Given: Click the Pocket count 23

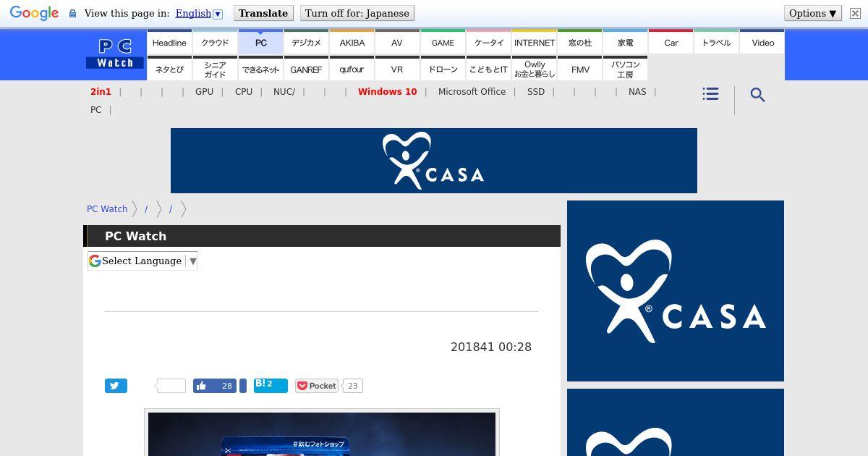Looking at the screenshot, I should (x=352, y=386).
